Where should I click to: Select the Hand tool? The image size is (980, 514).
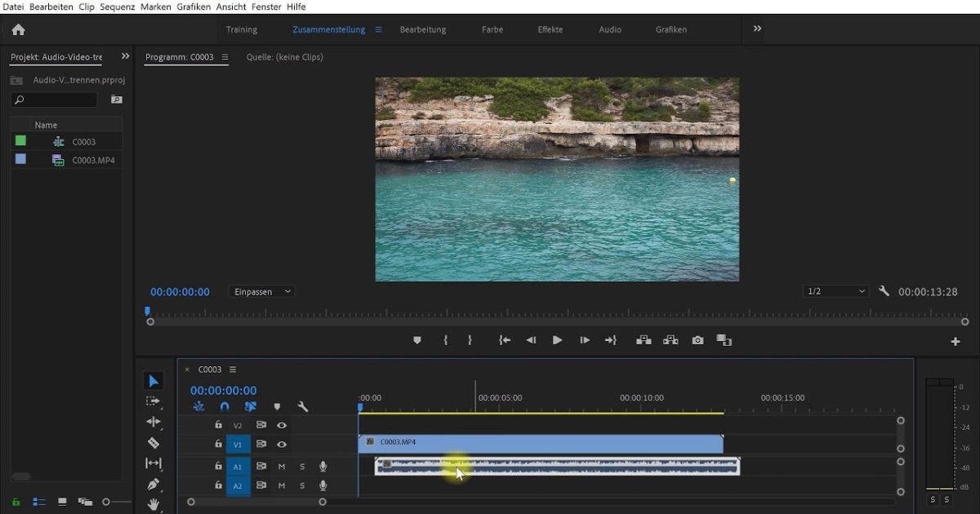(154, 504)
